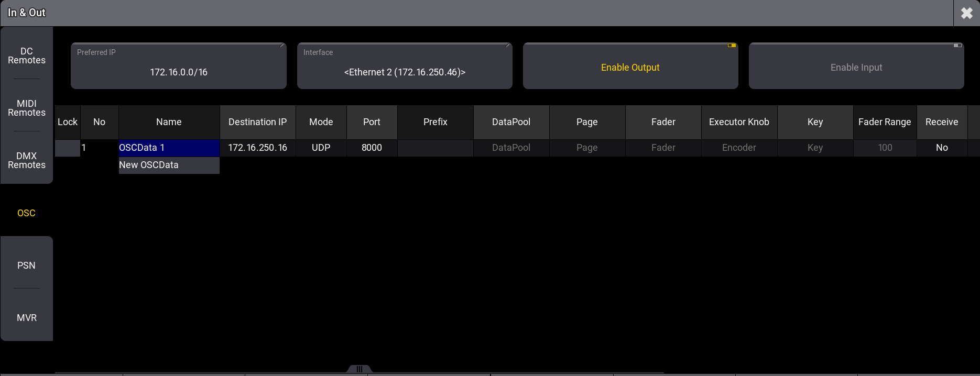Click the Fader Range column header
Screen dimensions: 980x376
click(885, 122)
